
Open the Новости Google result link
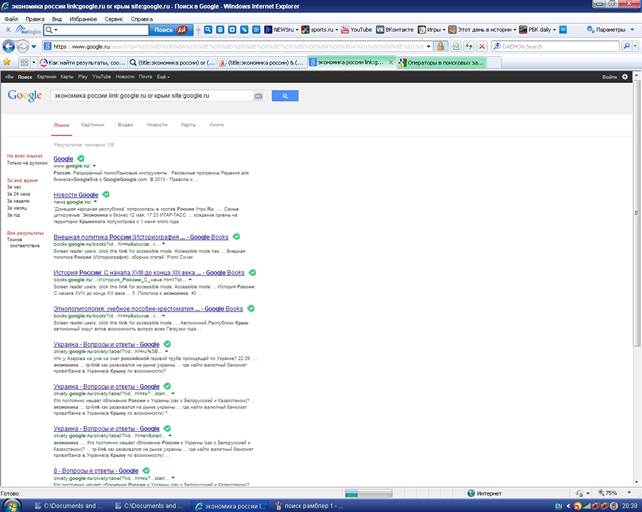(x=76, y=195)
